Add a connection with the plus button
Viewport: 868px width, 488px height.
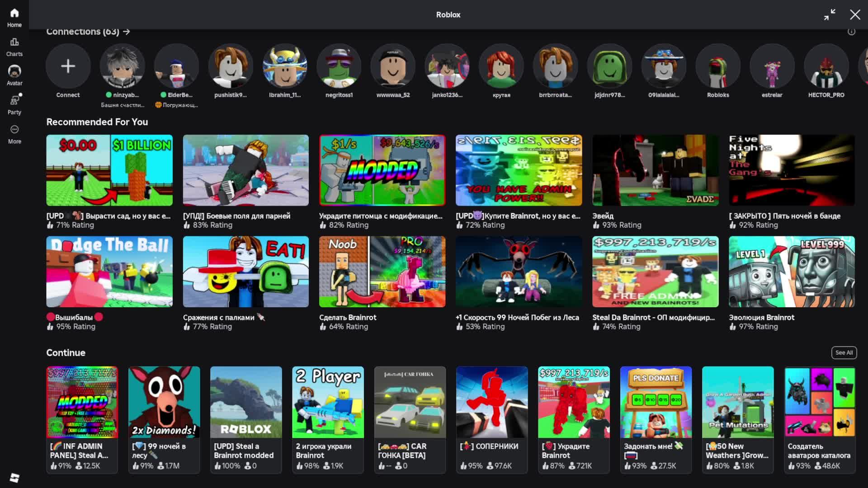click(68, 66)
